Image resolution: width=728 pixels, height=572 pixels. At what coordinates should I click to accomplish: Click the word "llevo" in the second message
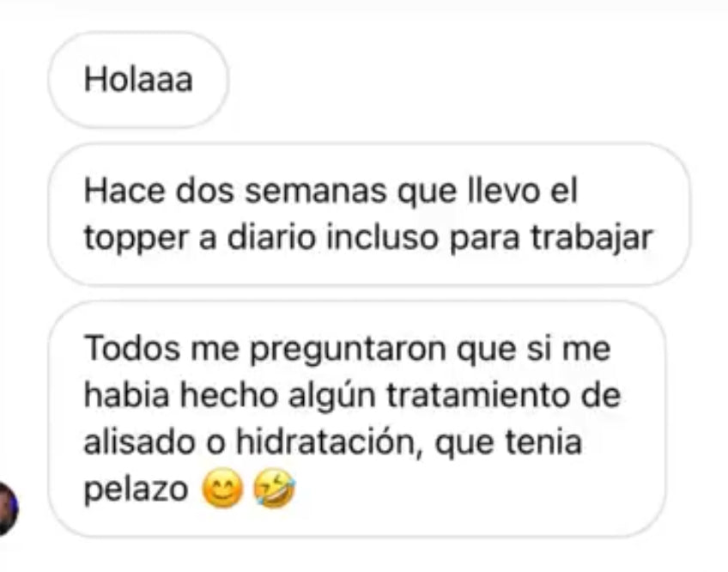pyautogui.click(x=504, y=191)
